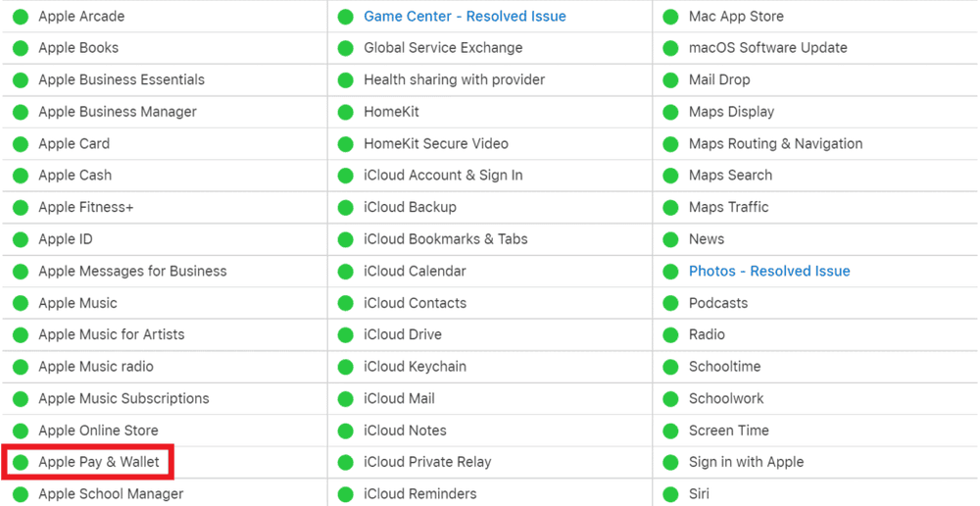
Task: Click the green status dot beside Apple Arcade
Action: click(x=21, y=17)
